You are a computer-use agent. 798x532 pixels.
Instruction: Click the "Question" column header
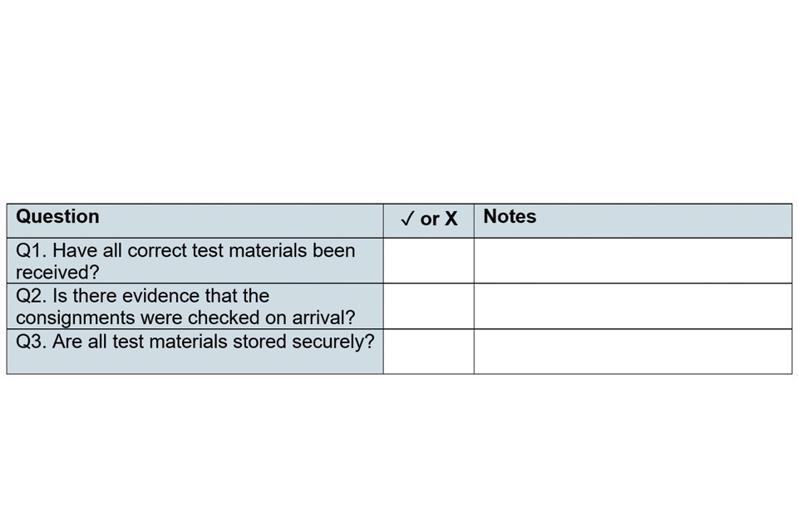tap(57, 217)
